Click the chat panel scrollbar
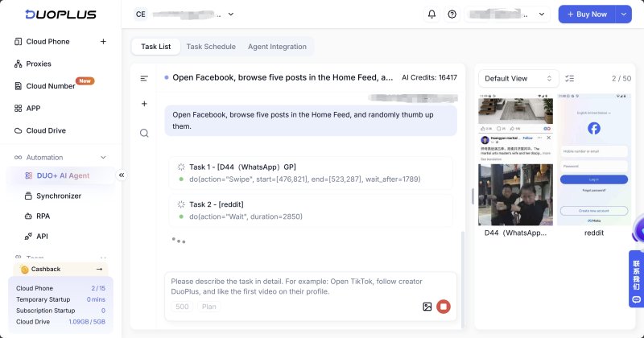Screen dimensions: 644x338 pyautogui.click(x=463, y=279)
